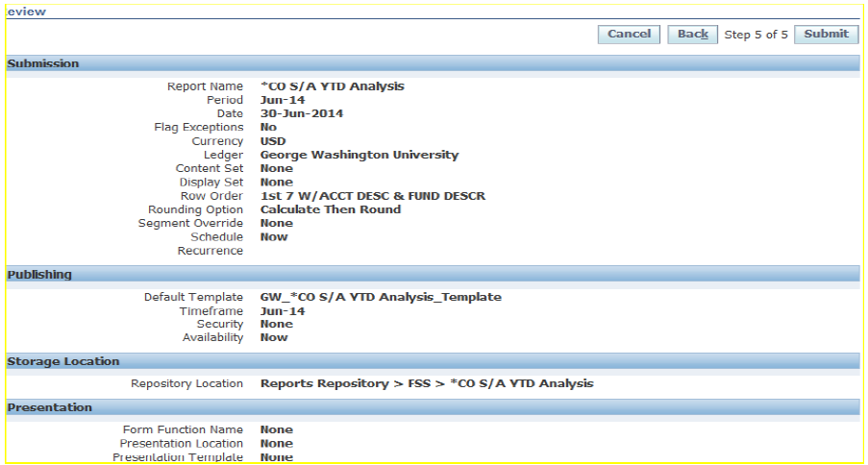Click the Schedule value Now
This screenshot has height=465, width=868.
pyautogui.click(x=274, y=237)
